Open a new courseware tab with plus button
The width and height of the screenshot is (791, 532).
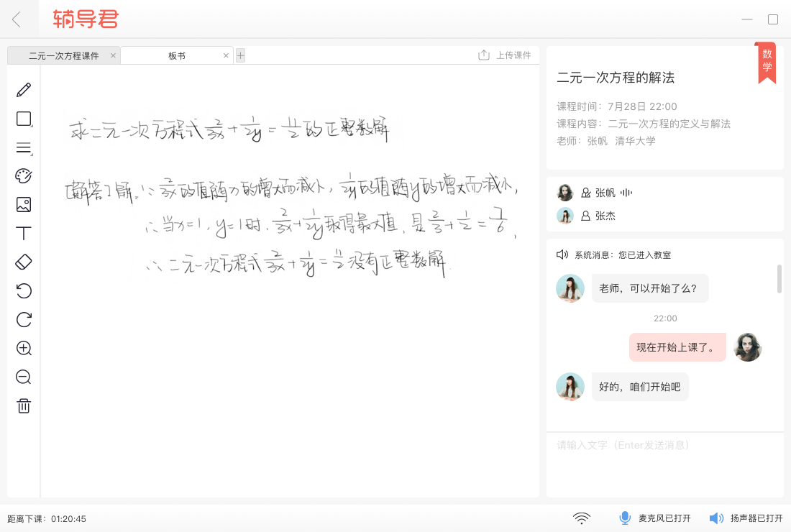pos(240,55)
